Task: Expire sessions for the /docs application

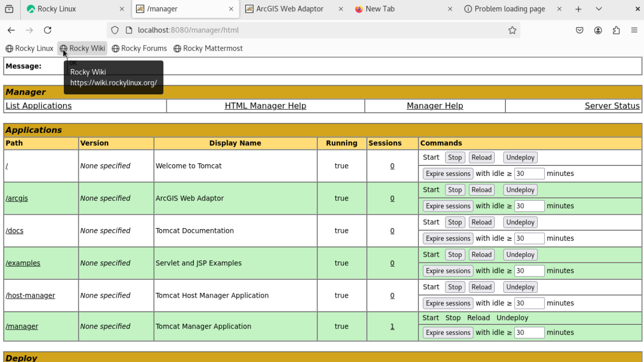Action: [x=448, y=238]
